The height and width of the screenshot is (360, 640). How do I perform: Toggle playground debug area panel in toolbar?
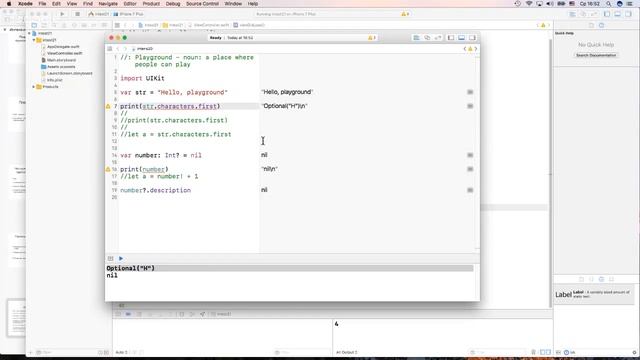tap(462, 38)
